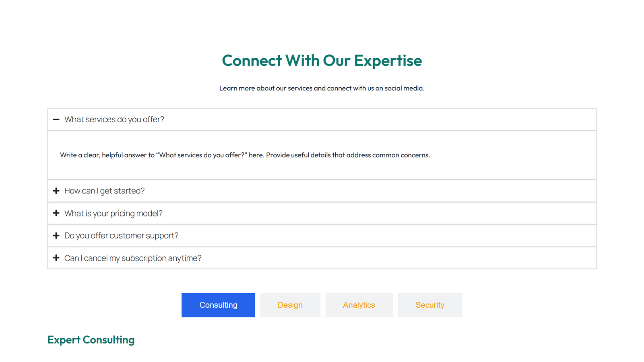Switch to the Design tab
Screen dimensions: 644x362
290,305
